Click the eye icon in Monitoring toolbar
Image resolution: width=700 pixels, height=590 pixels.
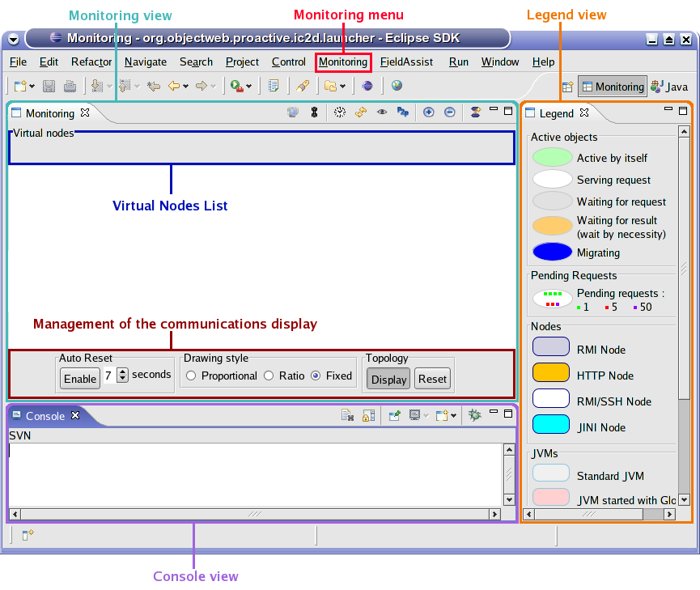coord(382,112)
